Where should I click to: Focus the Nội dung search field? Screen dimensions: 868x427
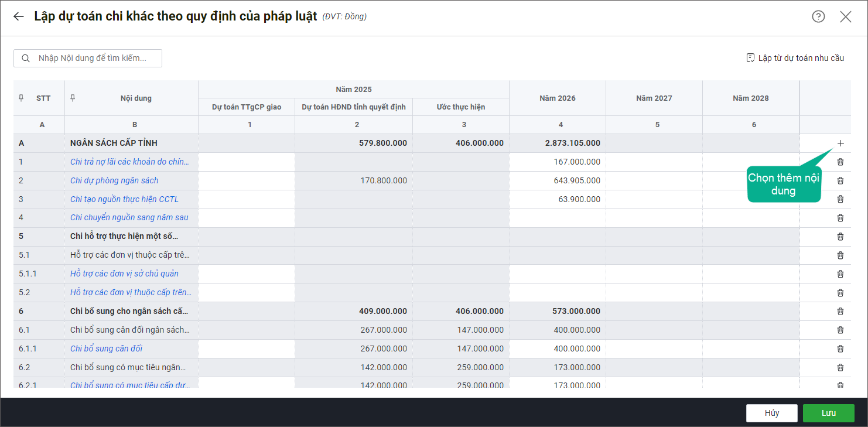tap(94, 58)
